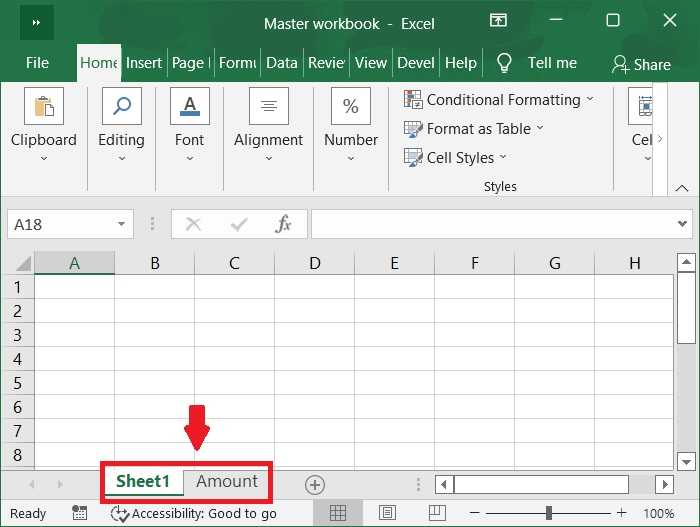Click the Accessibility checker status icon
Viewport: 700px width, 527px height.
[120, 514]
